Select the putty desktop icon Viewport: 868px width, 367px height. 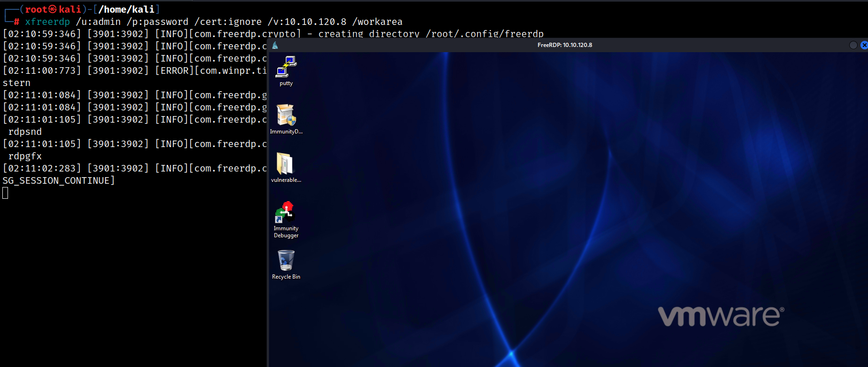point(286,71)
